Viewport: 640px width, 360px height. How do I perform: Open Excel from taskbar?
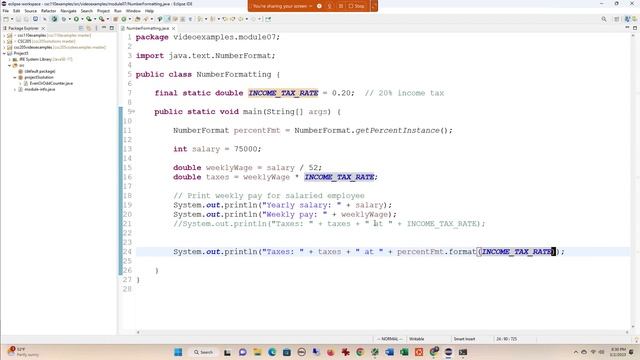click(404, 352)
